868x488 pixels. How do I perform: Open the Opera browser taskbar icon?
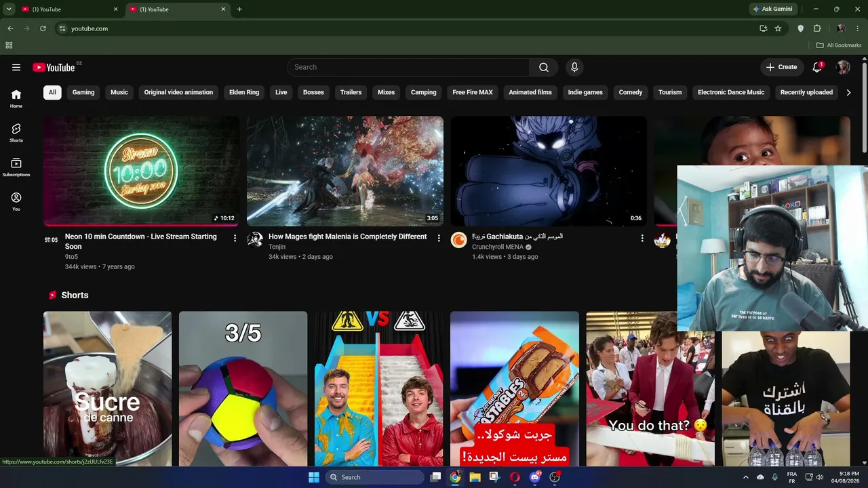515,477
